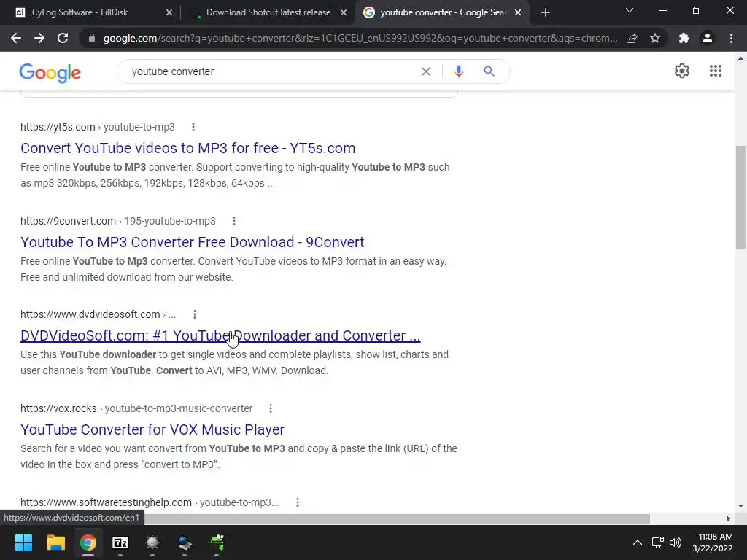The width and height of the screenshot is (747, 560).
Task: Close the Download Shotcut tab
Action: click(344, 13)
